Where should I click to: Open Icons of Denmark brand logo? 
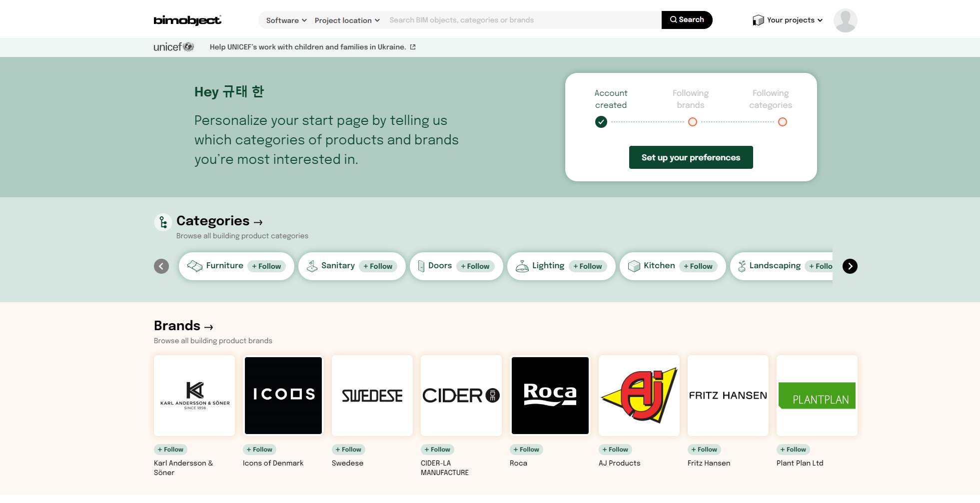pyautogui.click(x=283, y=396)
